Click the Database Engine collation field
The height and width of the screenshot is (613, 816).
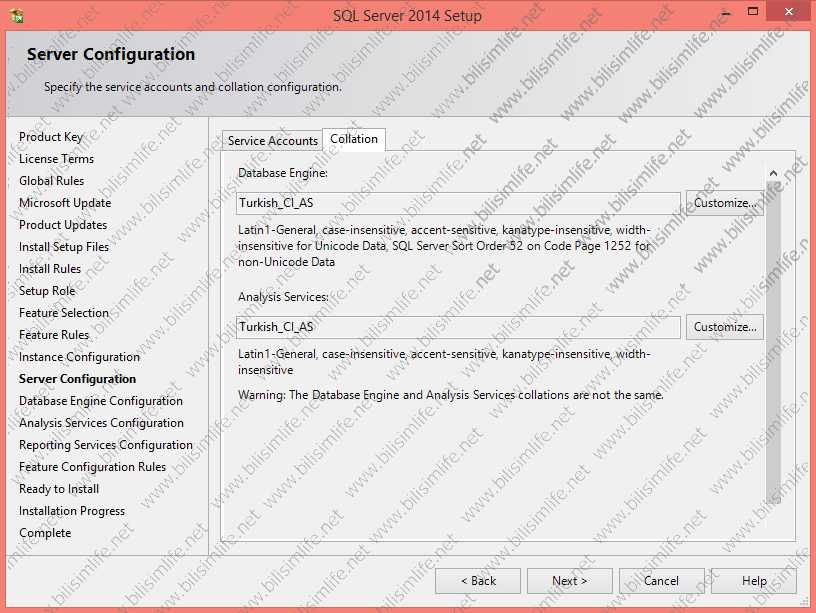coord(458,203)
